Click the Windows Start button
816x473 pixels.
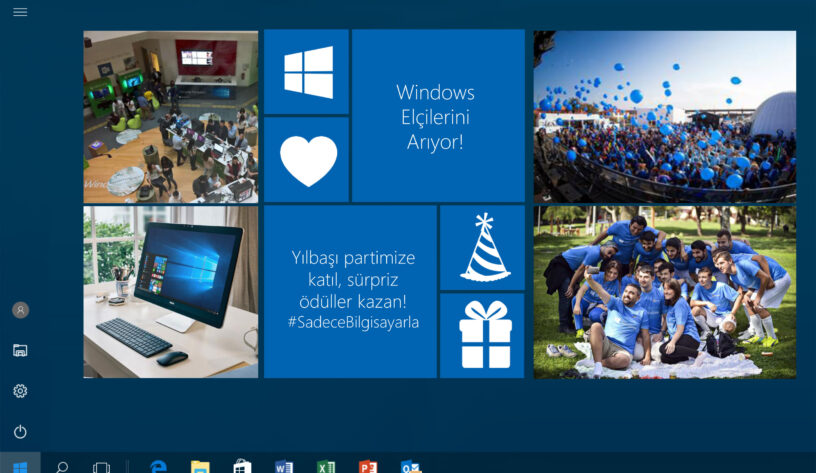(x=20, y=466)
